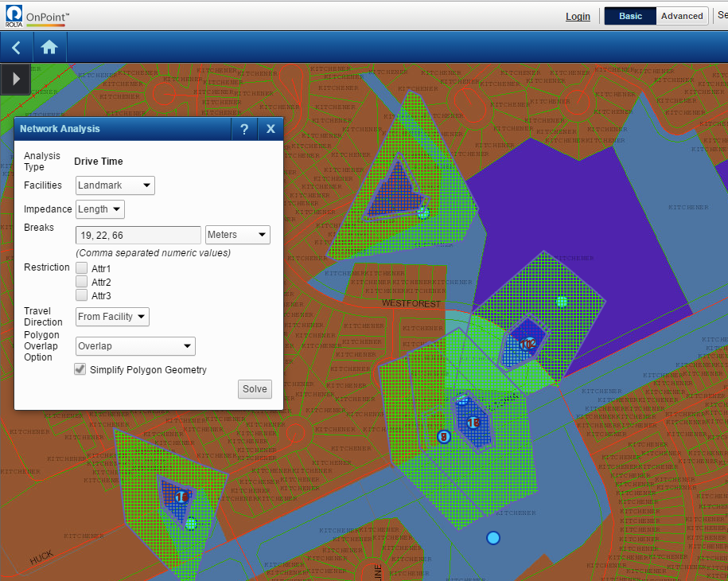Change Travel Direction From Facility dropdown
This screenshot has height=581, width=728.
pos(112,317)
